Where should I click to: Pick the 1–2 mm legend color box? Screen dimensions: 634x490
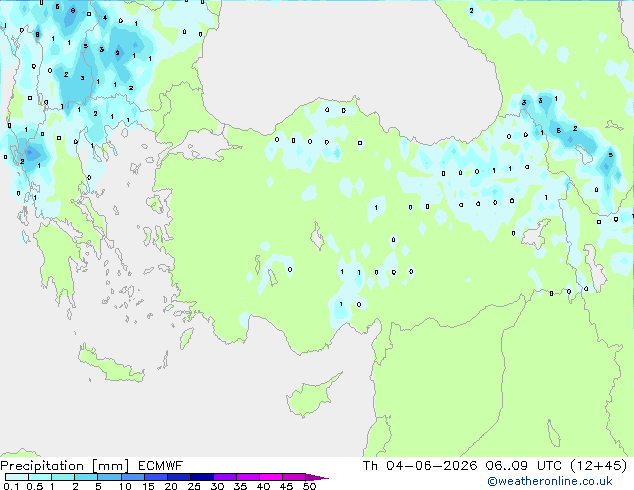point(63,477)
